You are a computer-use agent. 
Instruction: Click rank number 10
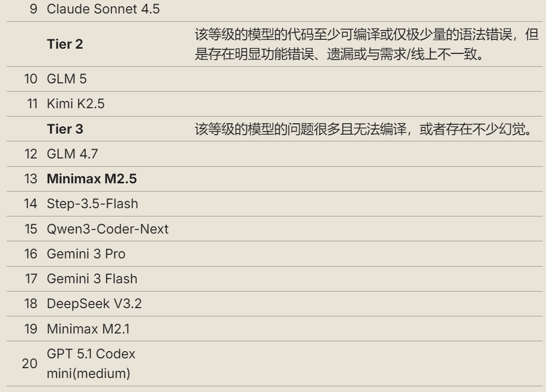(31, 79)
